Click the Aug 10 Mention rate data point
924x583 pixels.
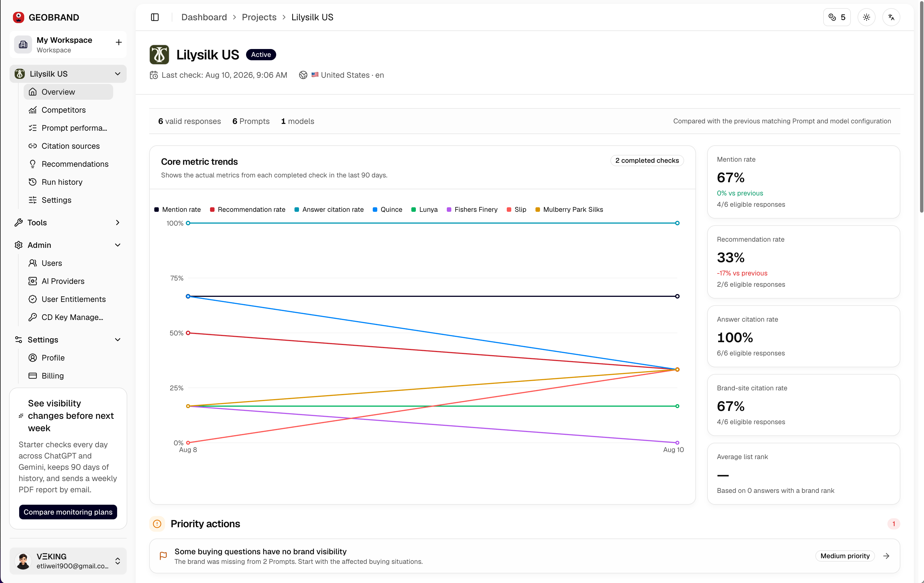(677, 296)
